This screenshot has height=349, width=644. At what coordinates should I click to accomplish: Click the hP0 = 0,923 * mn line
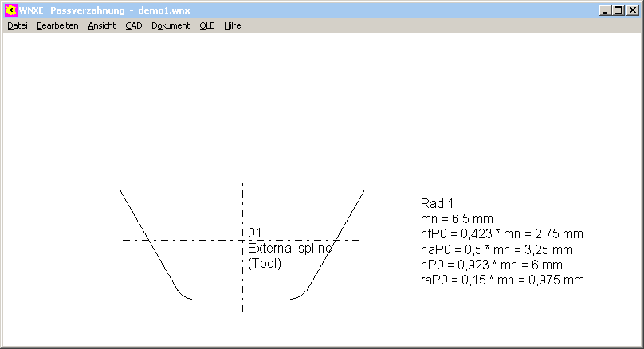coord(492,265)
